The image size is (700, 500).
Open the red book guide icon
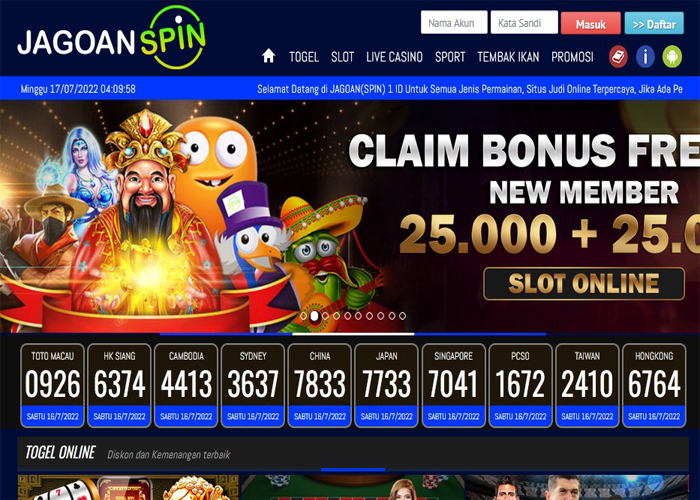pos(618,57)
